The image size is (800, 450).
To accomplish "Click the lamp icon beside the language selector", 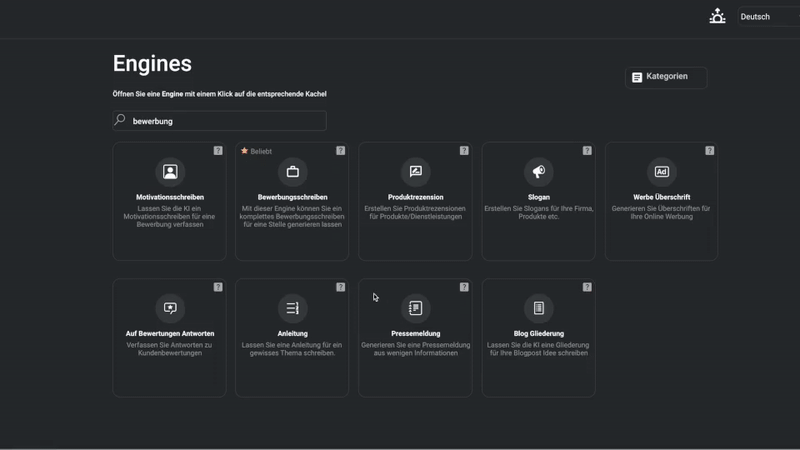I will click(717, 16).
